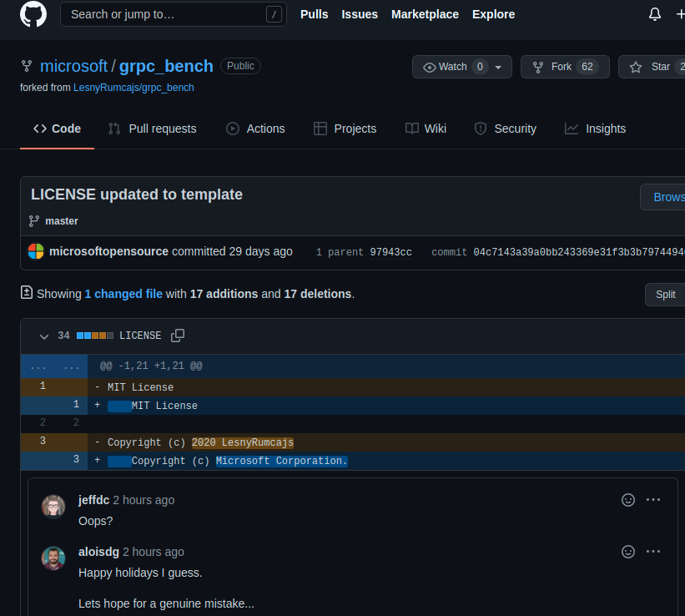Open jeffdc username link

pyautogui.click(x=94, y=500)
